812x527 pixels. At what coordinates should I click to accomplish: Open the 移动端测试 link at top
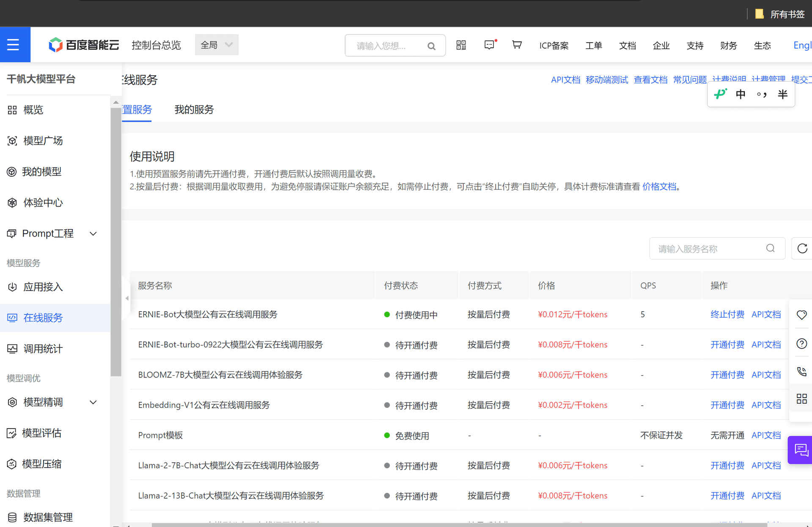[x=607, y=80]
